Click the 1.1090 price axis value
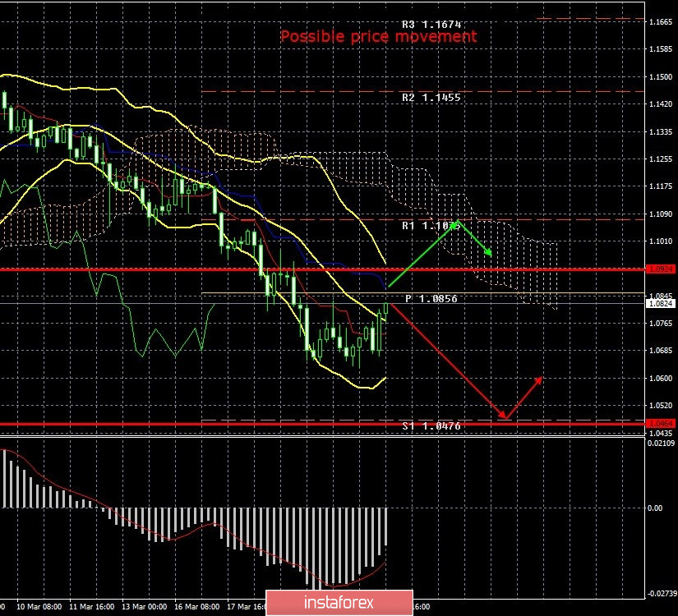 click(661, 214)
